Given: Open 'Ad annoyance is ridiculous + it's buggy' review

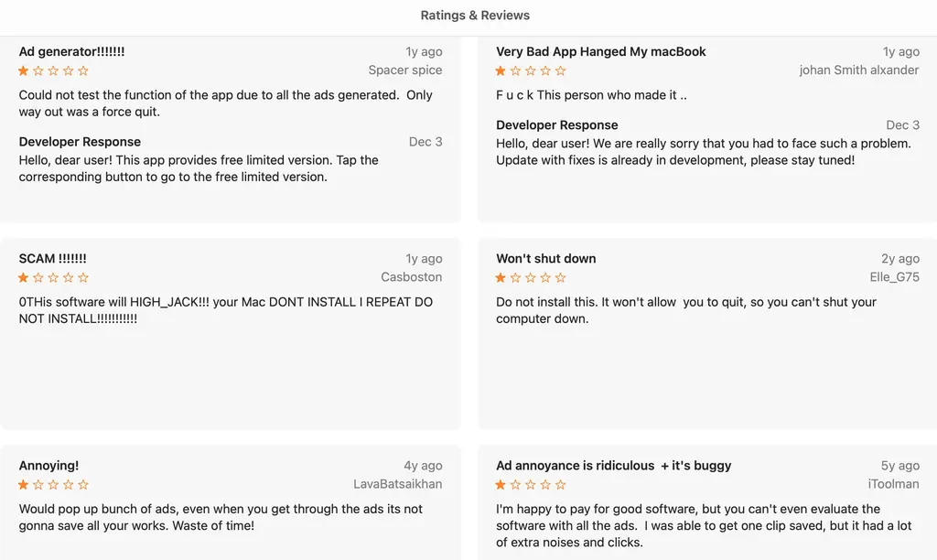Looking at the screenshot, I should click(613, 465).
